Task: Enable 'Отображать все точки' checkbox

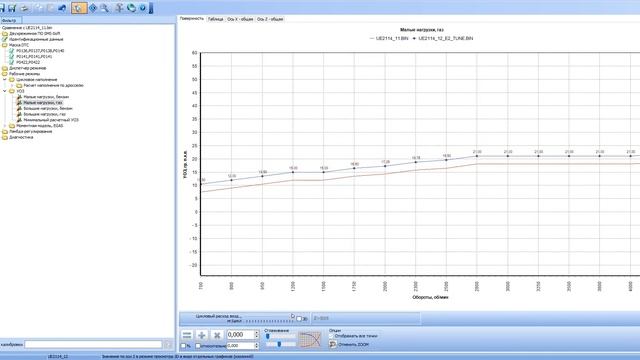Action: [x=331, y=336]
